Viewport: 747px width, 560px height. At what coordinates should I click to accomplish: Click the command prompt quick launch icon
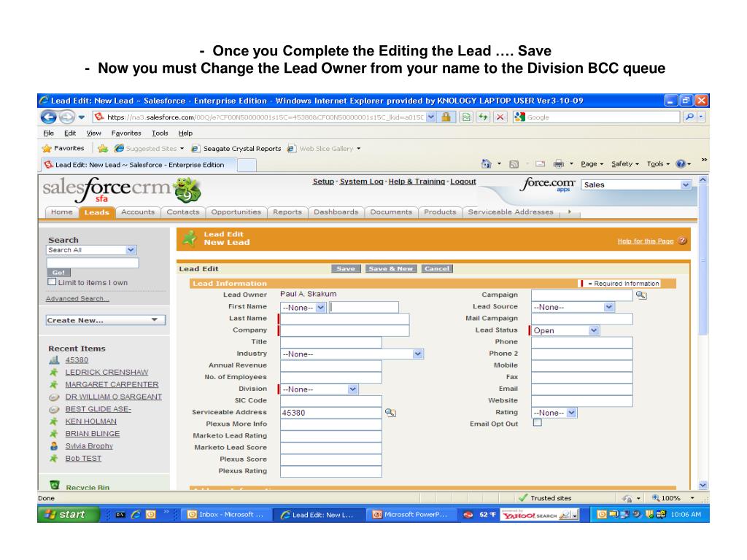point(120,515)
